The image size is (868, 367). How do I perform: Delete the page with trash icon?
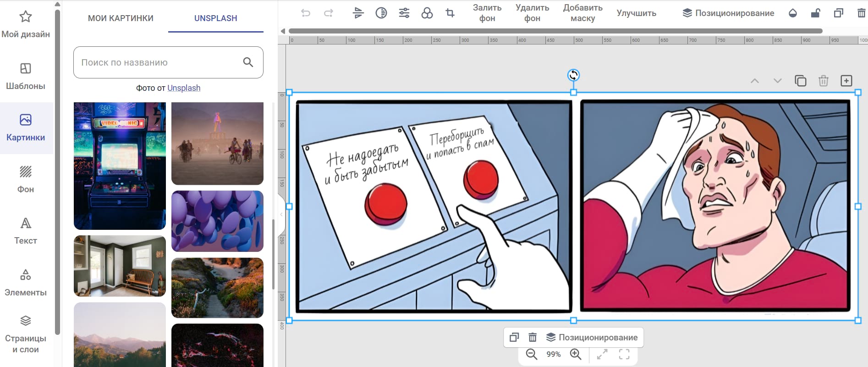click(x=824, y=81)
